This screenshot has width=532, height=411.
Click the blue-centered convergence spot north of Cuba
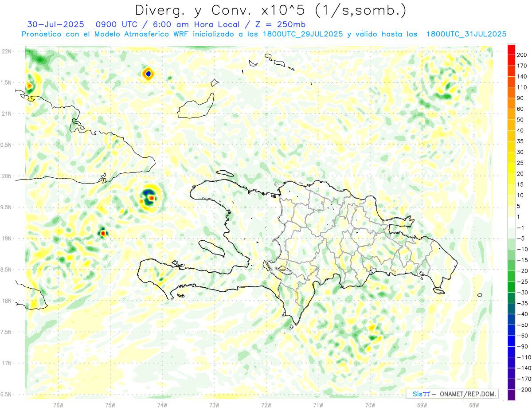coord(149,74)
